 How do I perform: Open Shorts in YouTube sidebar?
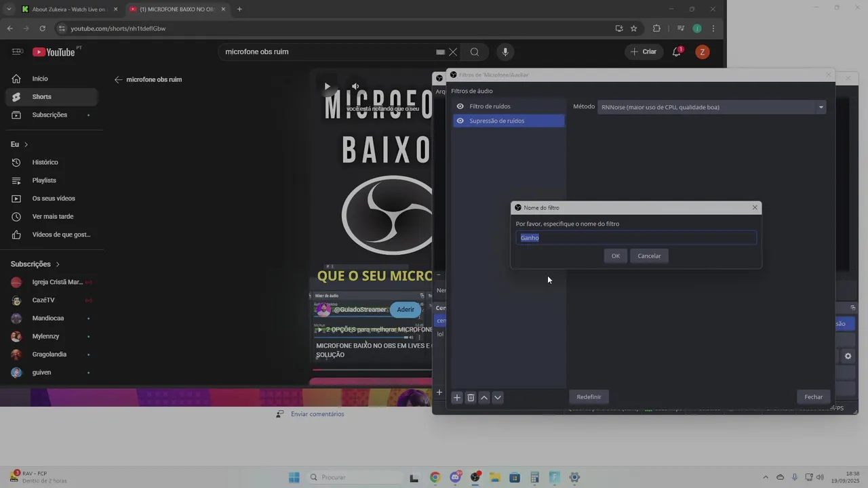tap(52, 97)
